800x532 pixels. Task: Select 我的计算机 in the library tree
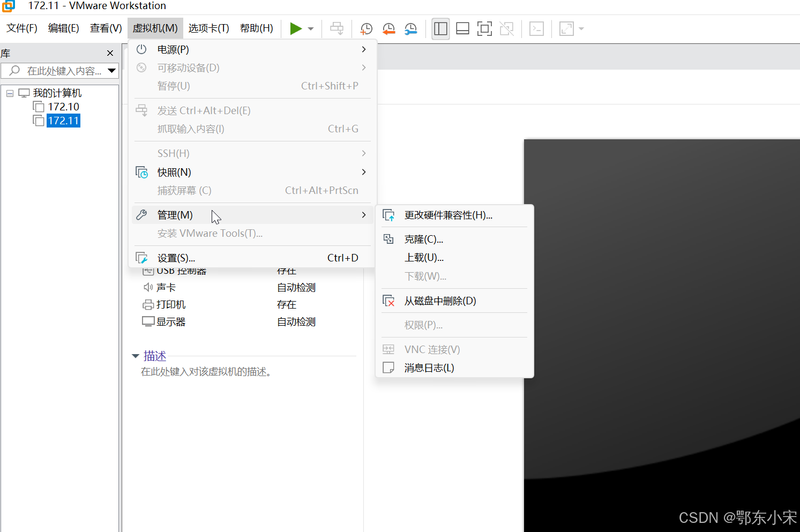57,93
